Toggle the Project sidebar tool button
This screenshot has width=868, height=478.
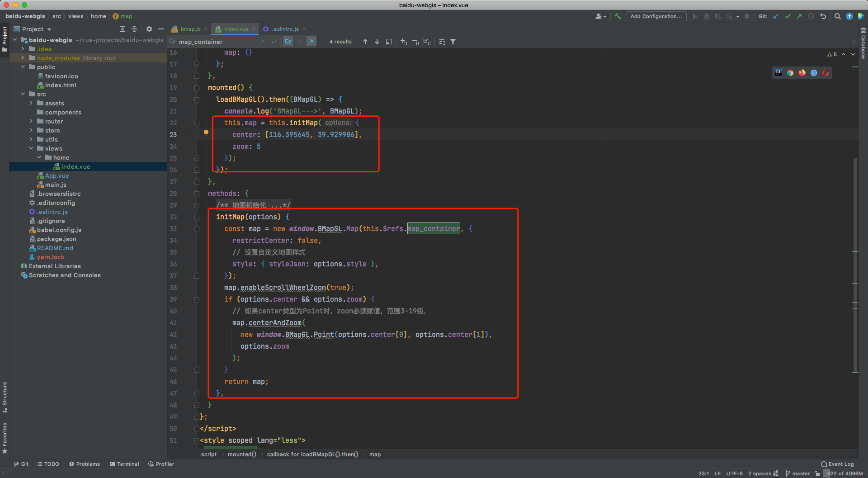click(x=5, y=39)
